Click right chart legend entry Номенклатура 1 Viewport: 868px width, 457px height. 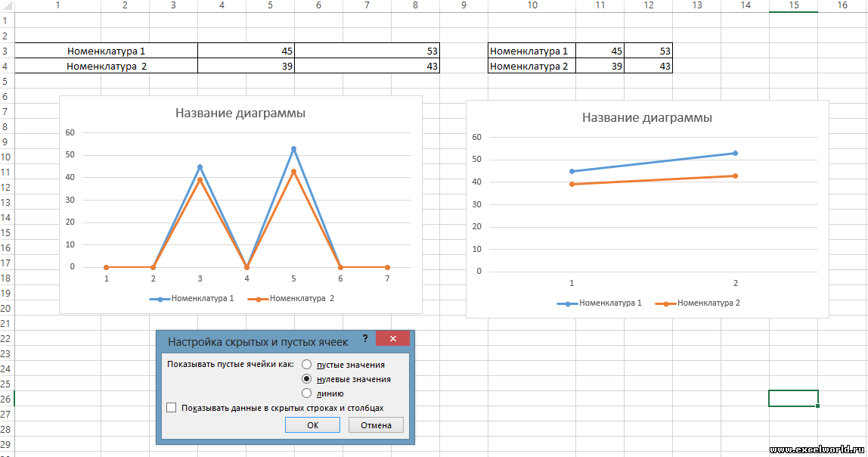pos(600,303)
